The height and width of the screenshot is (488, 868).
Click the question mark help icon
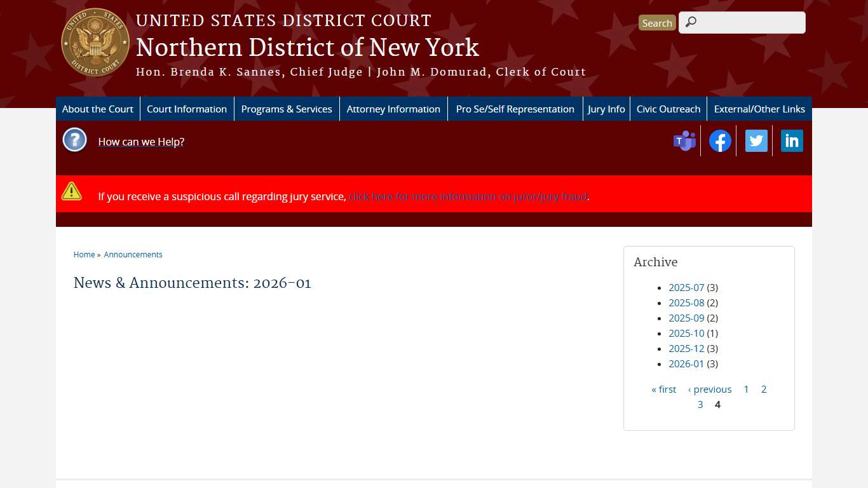(74, 140)
